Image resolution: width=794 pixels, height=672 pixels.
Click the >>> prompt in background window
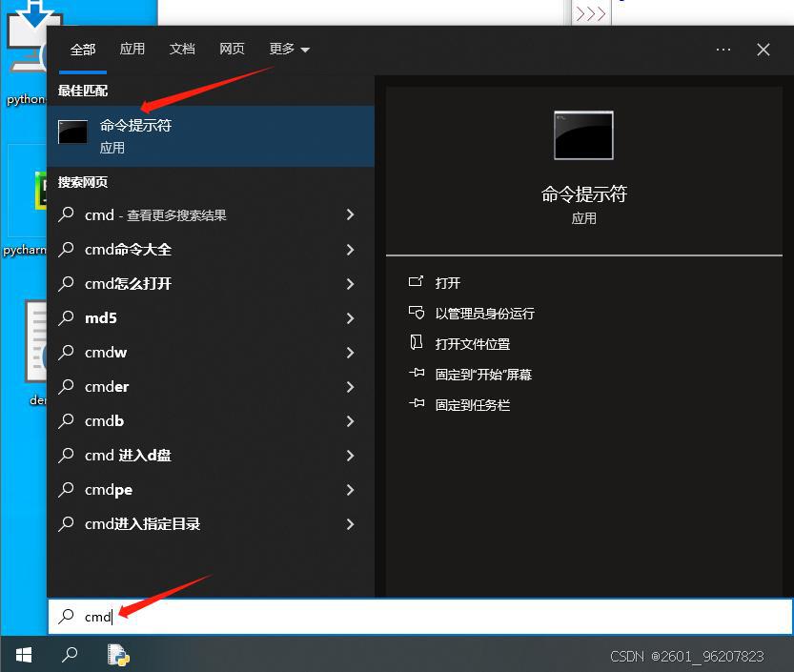(x=591, y=13)
